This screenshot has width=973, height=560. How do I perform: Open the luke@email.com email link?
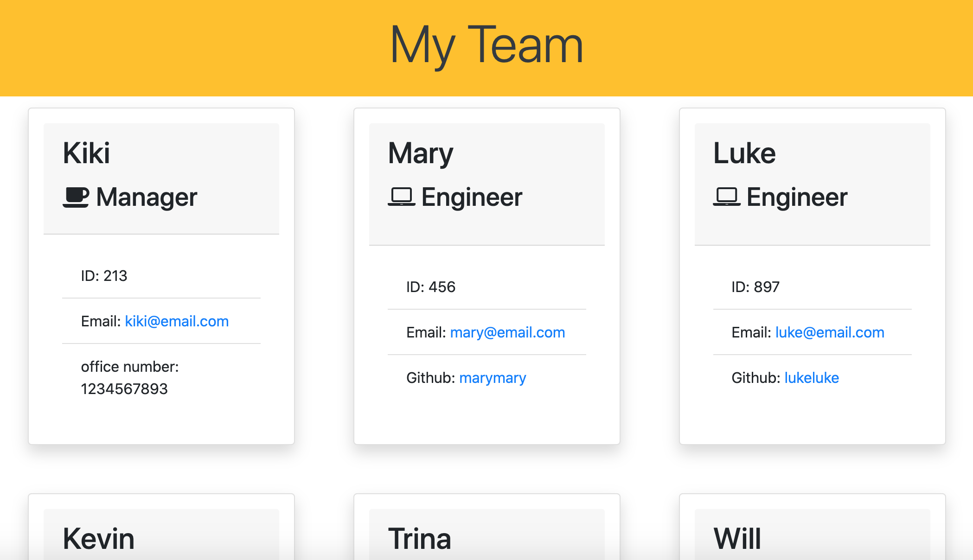click(830, 332)
